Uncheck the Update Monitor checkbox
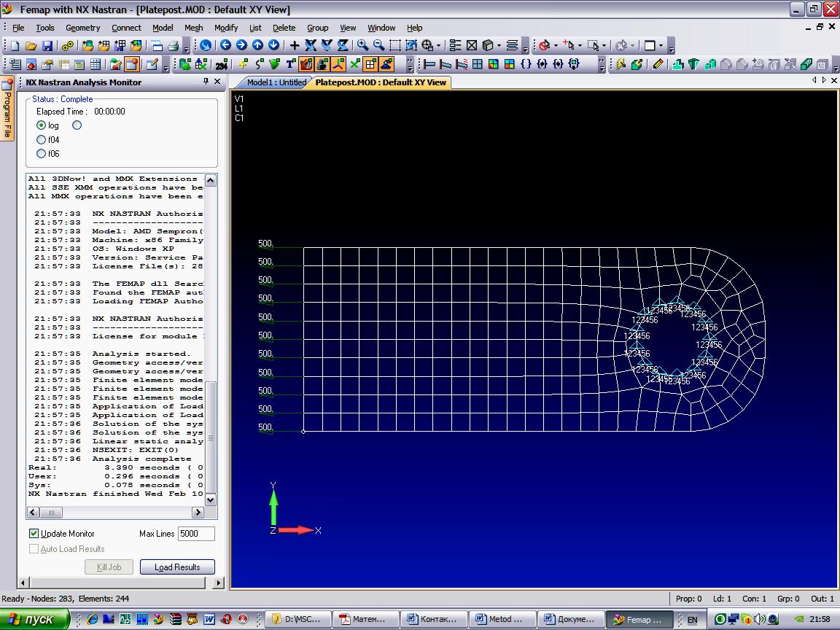Viewport: 840px width, 630px height. pos(34,534)
